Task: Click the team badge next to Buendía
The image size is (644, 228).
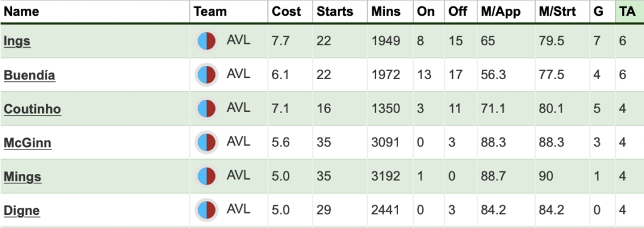Action: click(206, 75)
